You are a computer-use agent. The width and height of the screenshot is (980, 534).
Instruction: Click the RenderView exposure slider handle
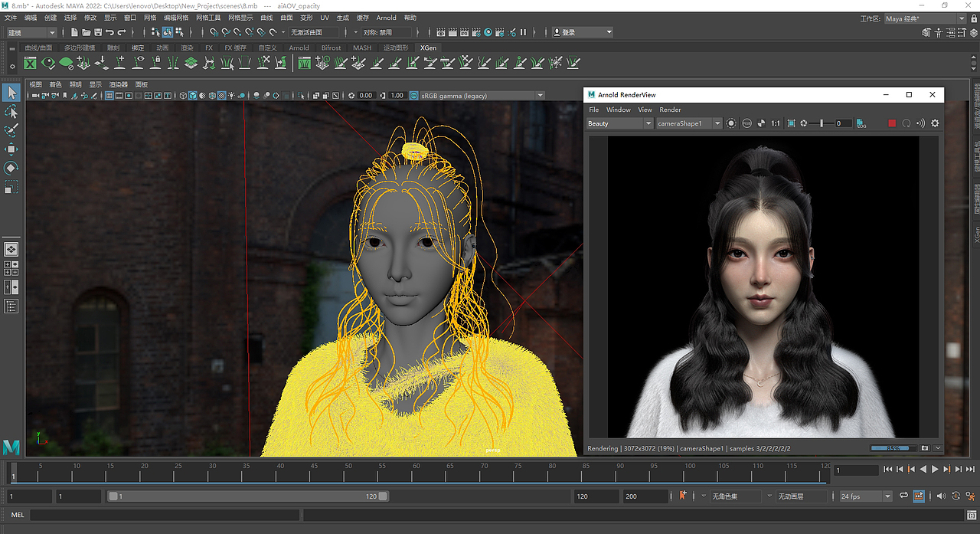click(x=822, y=123)
